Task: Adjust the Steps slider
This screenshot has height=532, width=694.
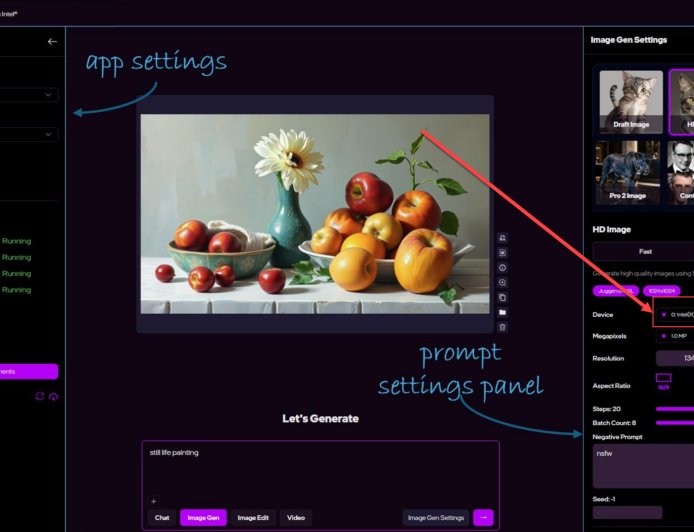Action: tap(674, 409)
